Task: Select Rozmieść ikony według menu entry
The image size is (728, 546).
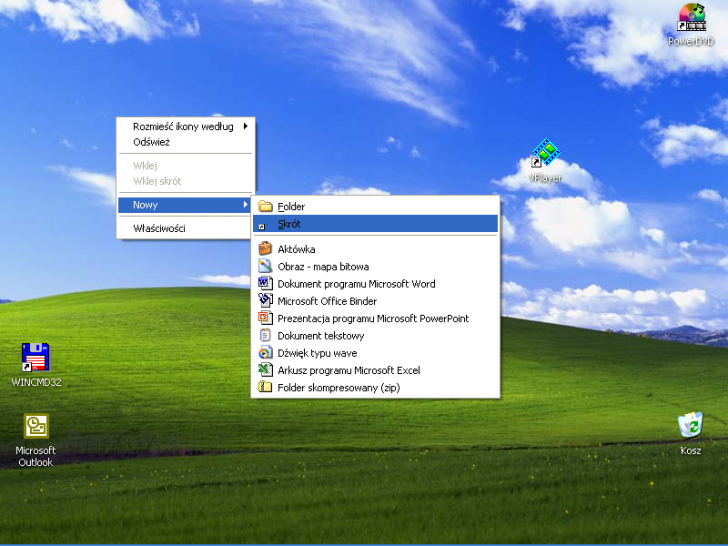Action: click(x=185, y=126)
